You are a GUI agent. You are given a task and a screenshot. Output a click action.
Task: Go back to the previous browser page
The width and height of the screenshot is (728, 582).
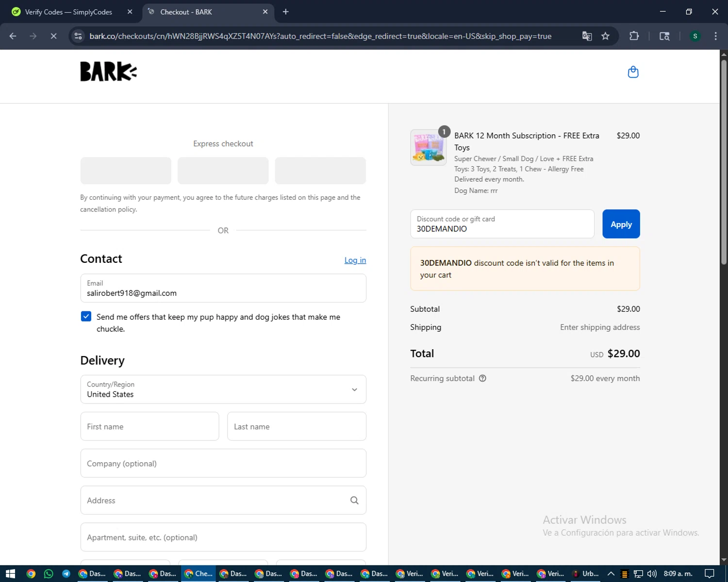point(13,36)
